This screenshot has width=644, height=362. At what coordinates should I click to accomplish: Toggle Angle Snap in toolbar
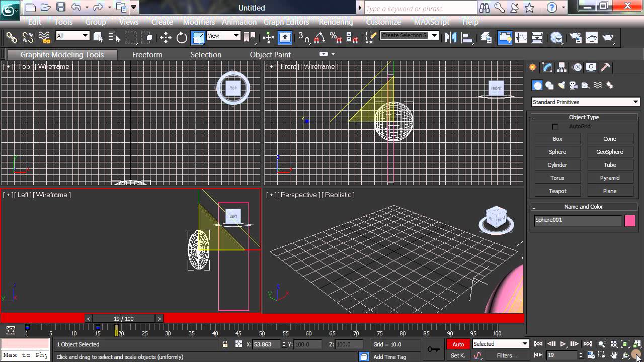319,37
